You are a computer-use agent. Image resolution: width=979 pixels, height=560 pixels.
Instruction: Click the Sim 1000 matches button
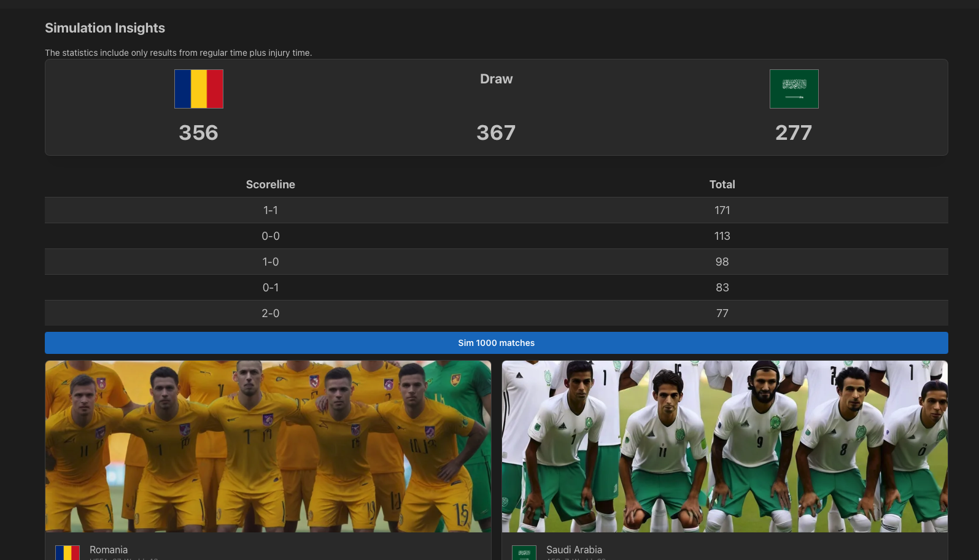496,343
